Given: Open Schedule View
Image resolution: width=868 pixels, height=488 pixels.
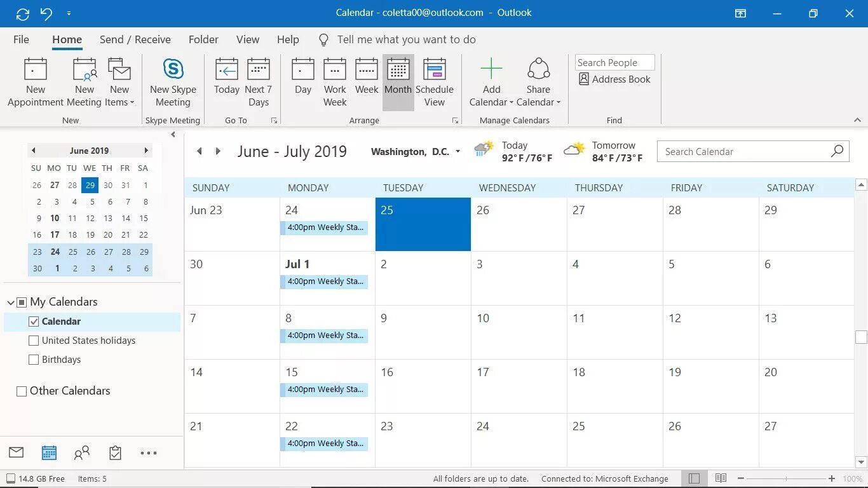Looking at the screenshot, I should click(x=435, y=83).
